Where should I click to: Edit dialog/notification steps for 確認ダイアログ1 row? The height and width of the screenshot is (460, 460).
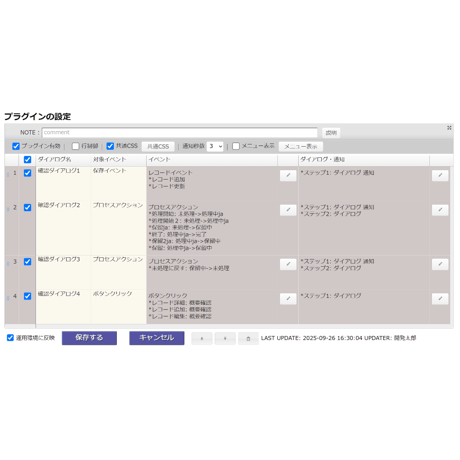[x=440, y=175]
